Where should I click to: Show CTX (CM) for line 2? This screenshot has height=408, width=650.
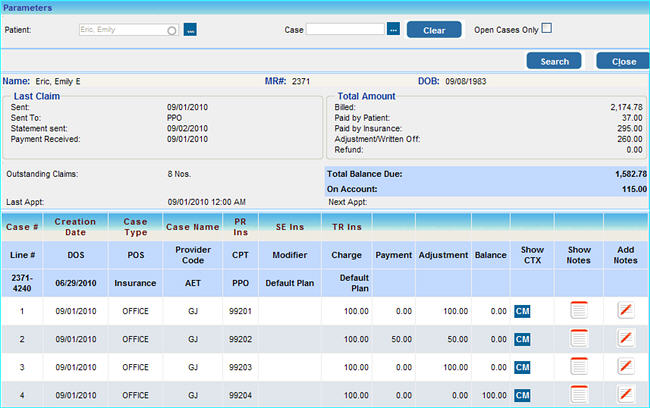522,339
